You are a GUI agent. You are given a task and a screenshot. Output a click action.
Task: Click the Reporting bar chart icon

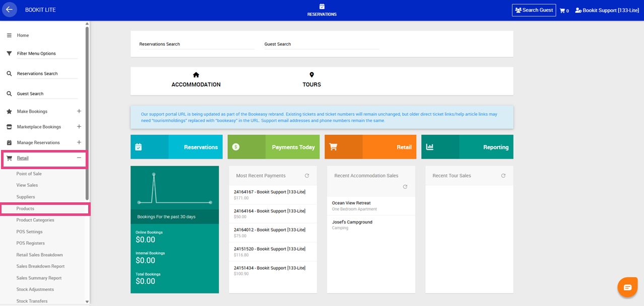(x=430, y=147)
